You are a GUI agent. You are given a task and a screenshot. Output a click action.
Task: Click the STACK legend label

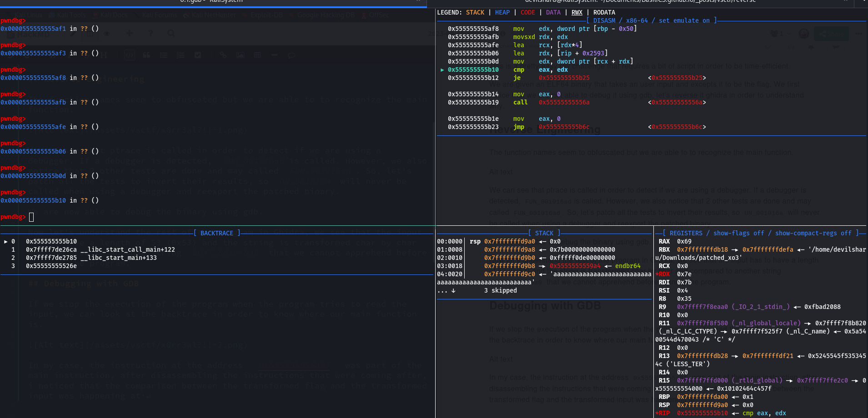point(475,13)
